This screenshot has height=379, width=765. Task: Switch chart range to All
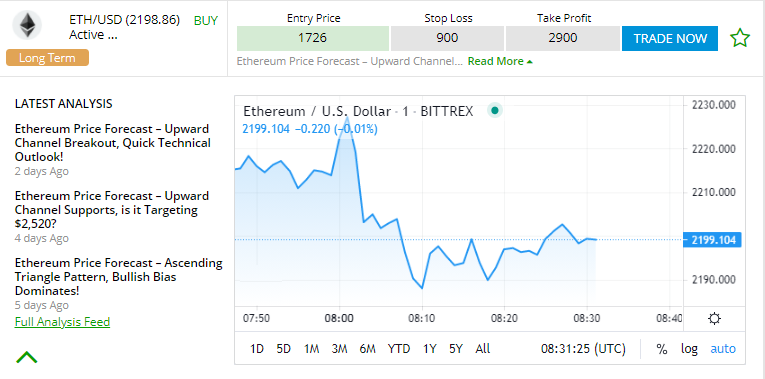(483, 349)
